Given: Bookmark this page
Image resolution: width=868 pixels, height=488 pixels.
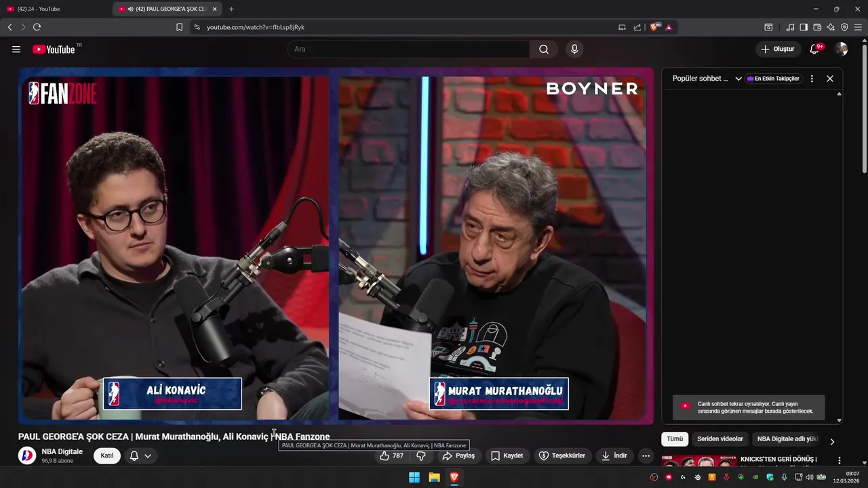Looking at the screenshot, I should (x=179, y=27).
